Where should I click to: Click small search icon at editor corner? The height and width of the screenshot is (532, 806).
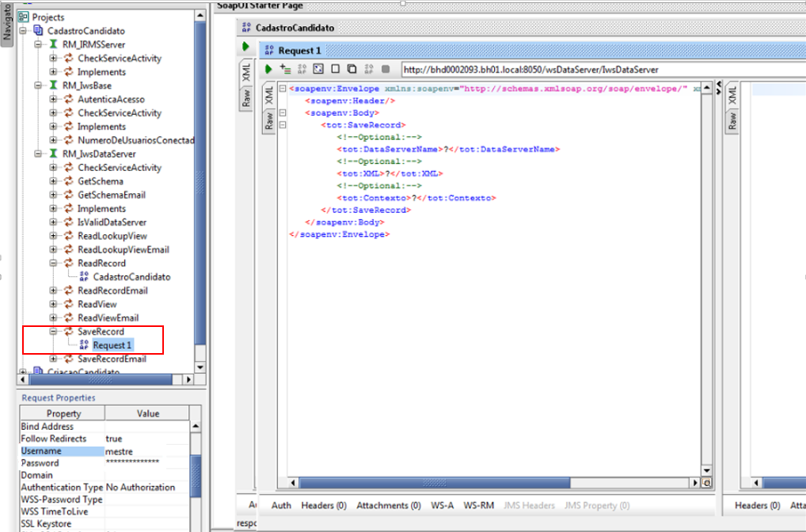point(707,483)
